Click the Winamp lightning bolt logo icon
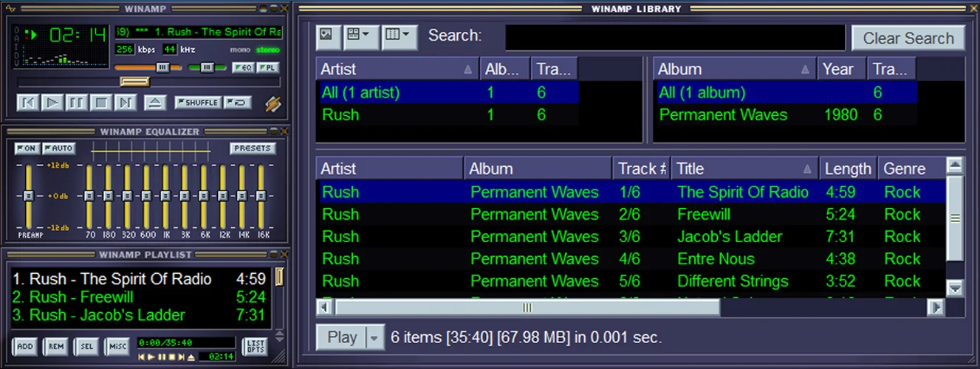Image resolution: width=980 pixels, height=369 pixels. point(273,104)
